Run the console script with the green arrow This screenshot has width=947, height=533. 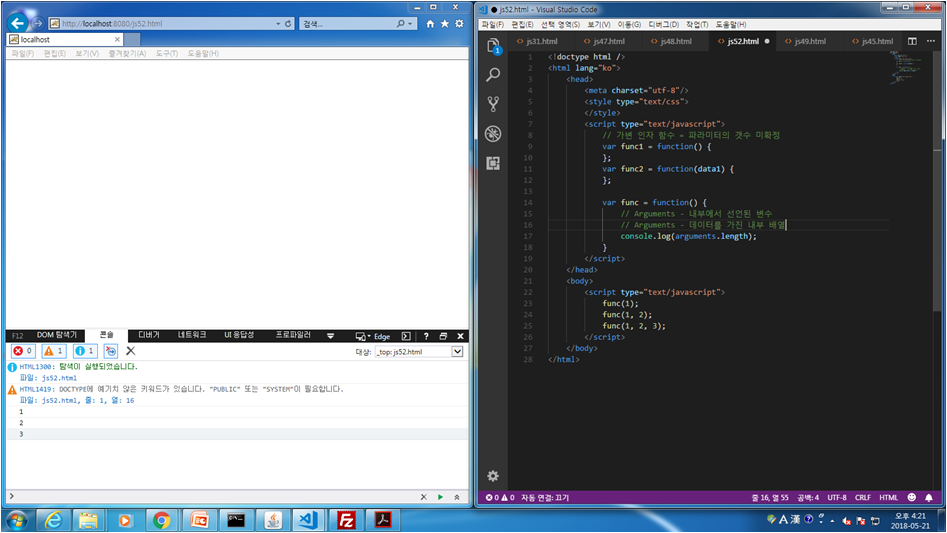[440, 497]
